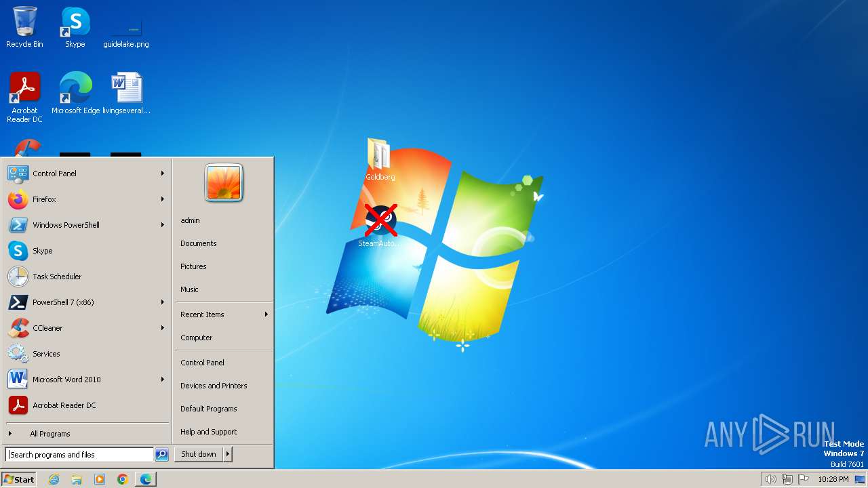
Task: Select guidelake.png on the desktop
Action: click(x=126, y=30)
